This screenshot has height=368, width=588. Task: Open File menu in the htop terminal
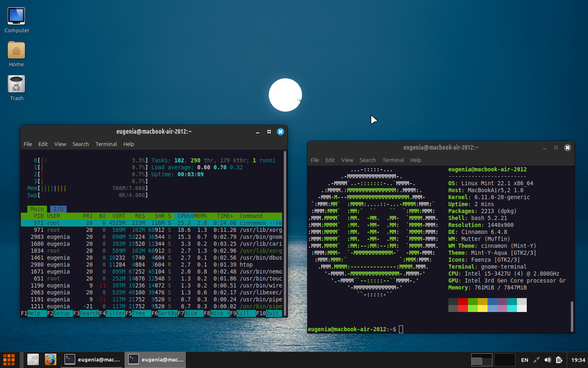pos(28,144)
